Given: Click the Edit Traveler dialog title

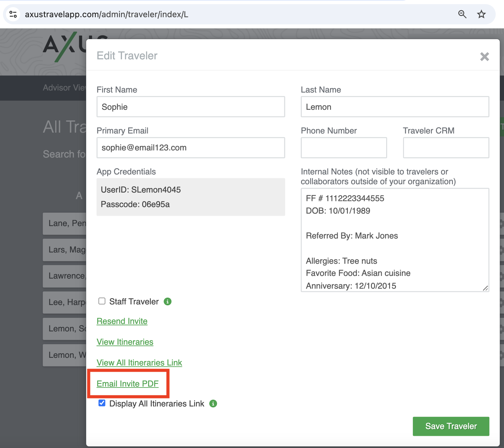Looking at the screenshot, I should [x=127, y=56].
